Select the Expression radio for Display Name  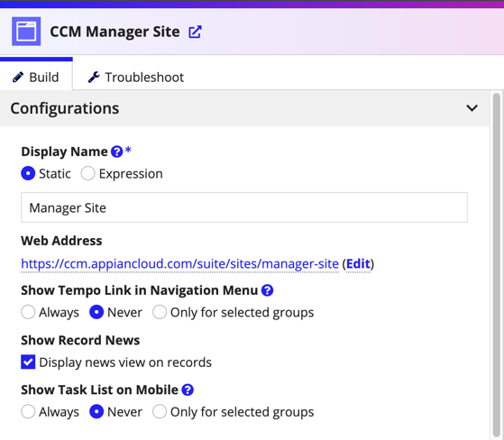point(87,173)
